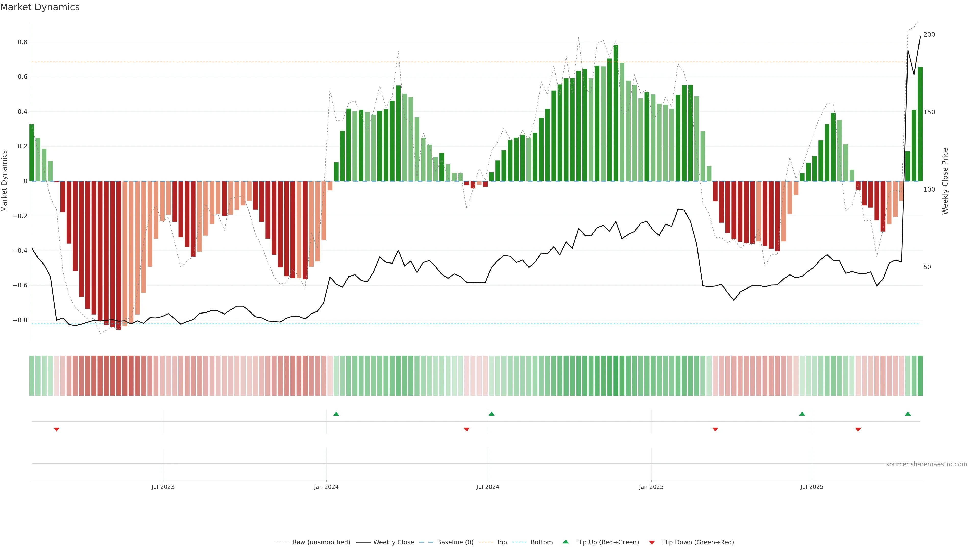The width and height of the screenshot is (980, 551).
Task: Click the green flip-up marker near Jan 2024
Action: [336, 414]
